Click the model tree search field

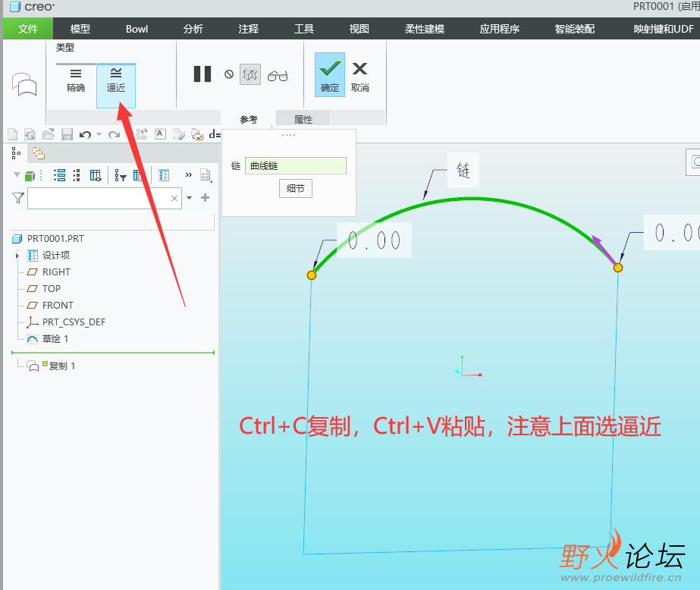pos(105,198)
